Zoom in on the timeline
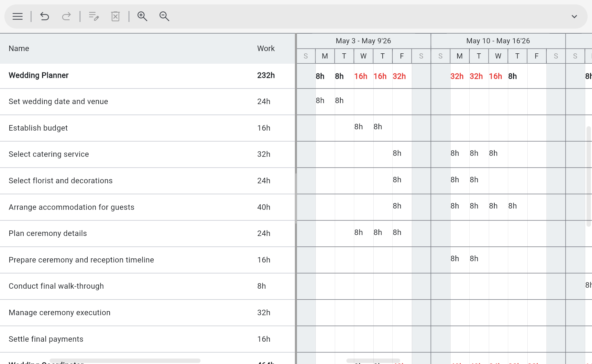 coord(142,16)
